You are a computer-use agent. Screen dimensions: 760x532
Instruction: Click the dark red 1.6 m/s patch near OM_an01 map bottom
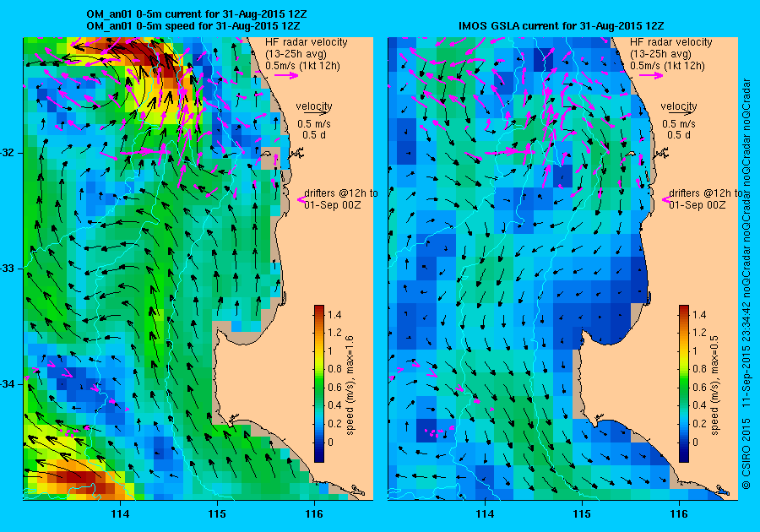tap(78, 477)
